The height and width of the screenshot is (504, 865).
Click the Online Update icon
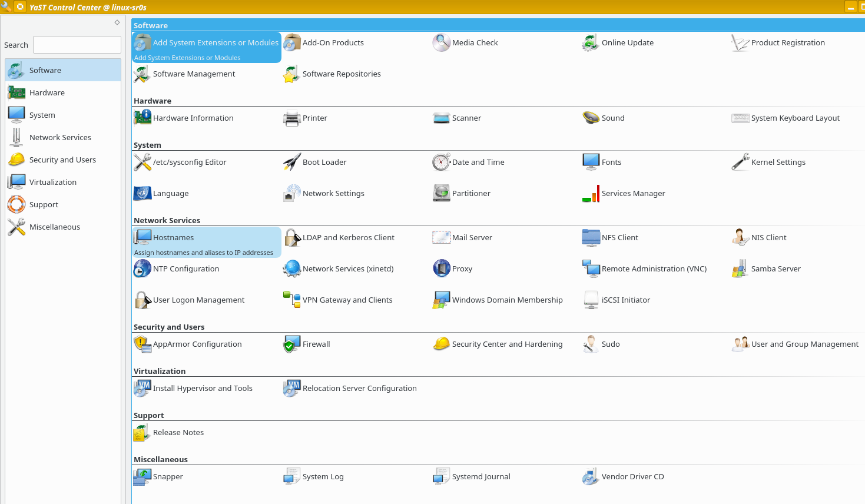[x=591, y=43]
